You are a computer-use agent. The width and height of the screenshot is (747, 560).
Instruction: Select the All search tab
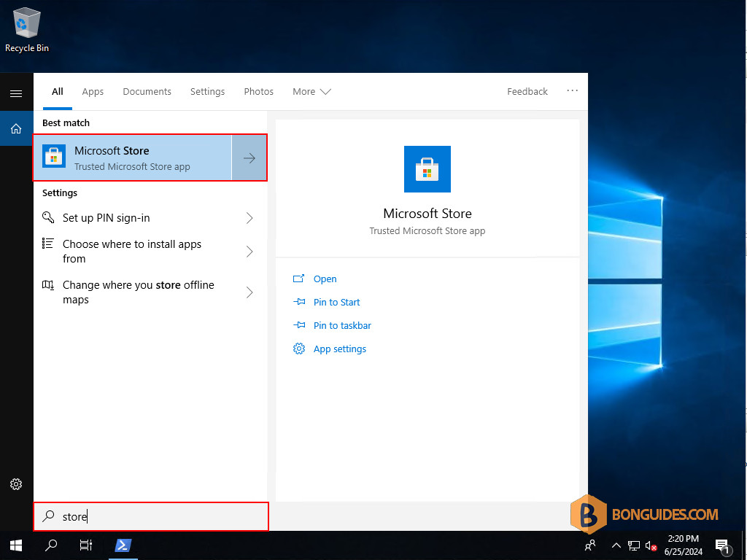tap(58, 91)
